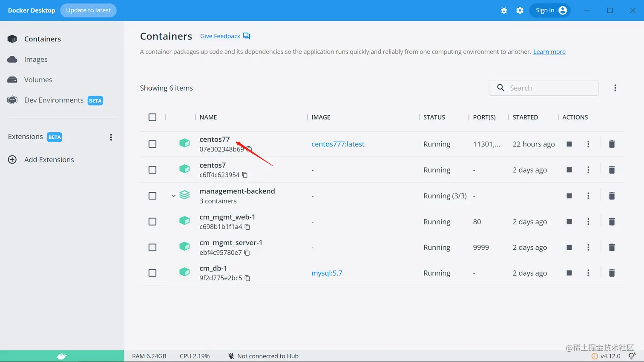Stop the centos77 container
644x362 pixels.
(x=569, y=144)
